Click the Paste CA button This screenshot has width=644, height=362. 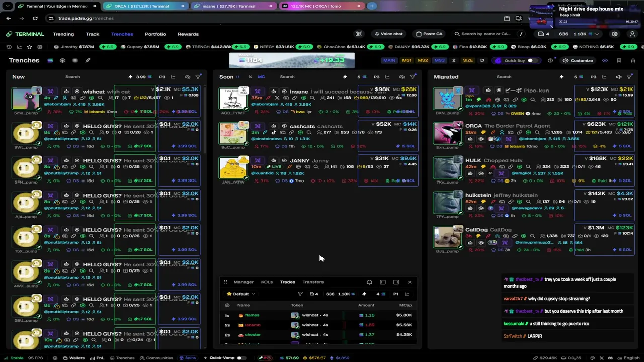[x=429, y=34]
